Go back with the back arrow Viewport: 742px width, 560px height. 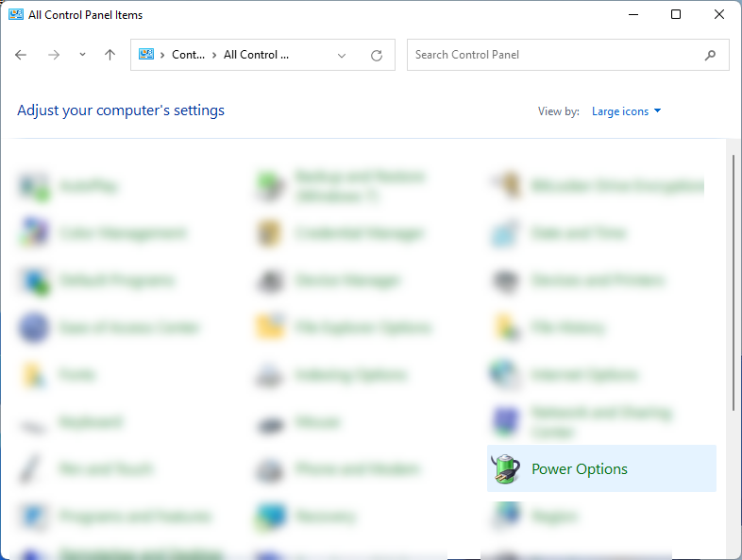coord(21,55)
